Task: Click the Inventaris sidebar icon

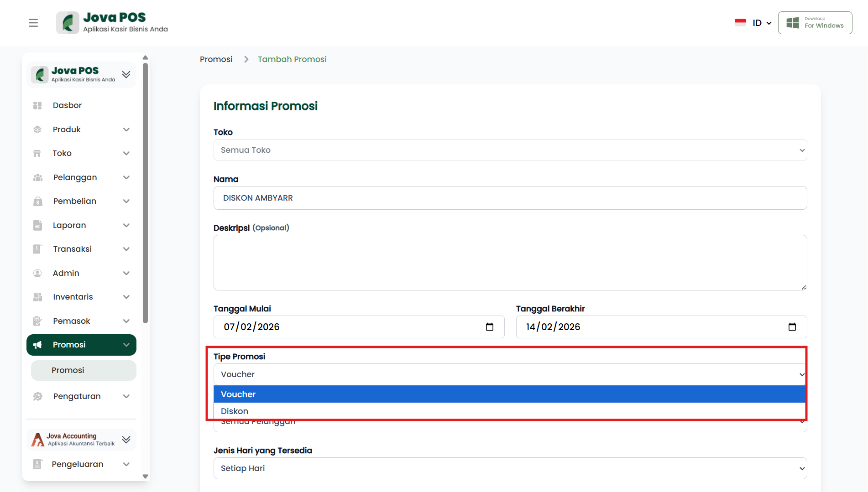Action: click(x=37, y=297)
